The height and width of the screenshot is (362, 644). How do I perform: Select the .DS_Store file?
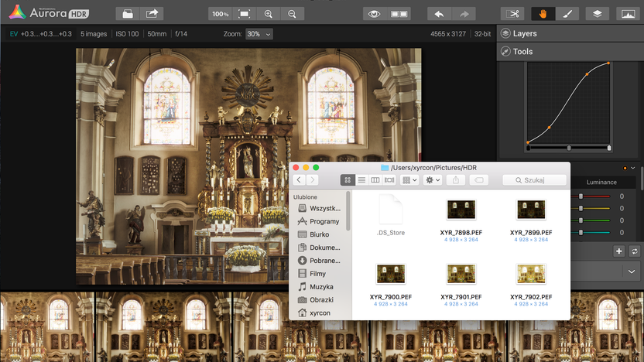(391, 216)
